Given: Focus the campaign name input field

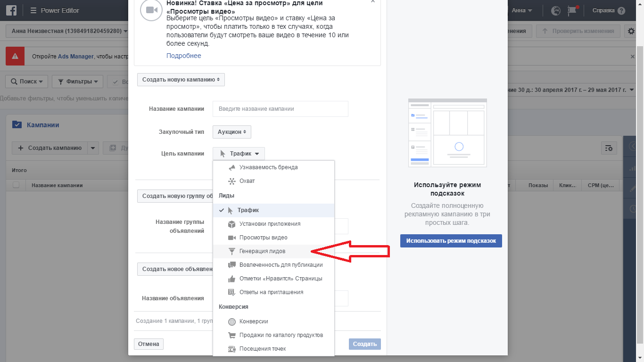Looking at the screenshot, I should 281,109.
